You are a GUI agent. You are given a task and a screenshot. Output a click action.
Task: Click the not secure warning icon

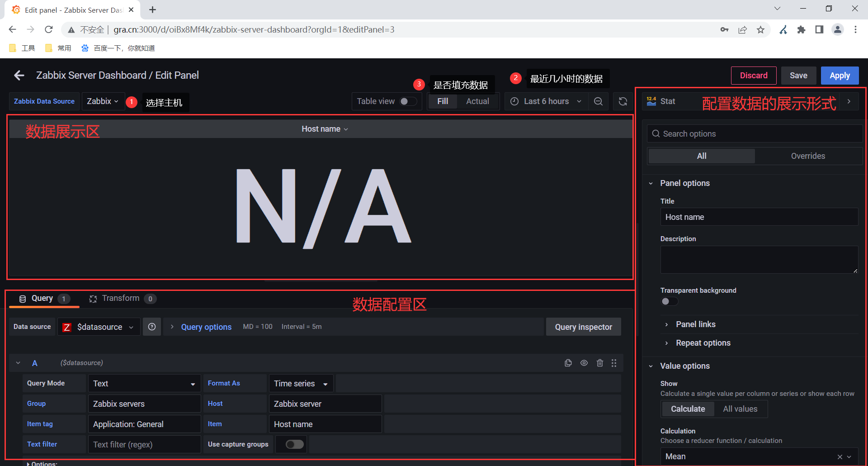click(71, 30)
